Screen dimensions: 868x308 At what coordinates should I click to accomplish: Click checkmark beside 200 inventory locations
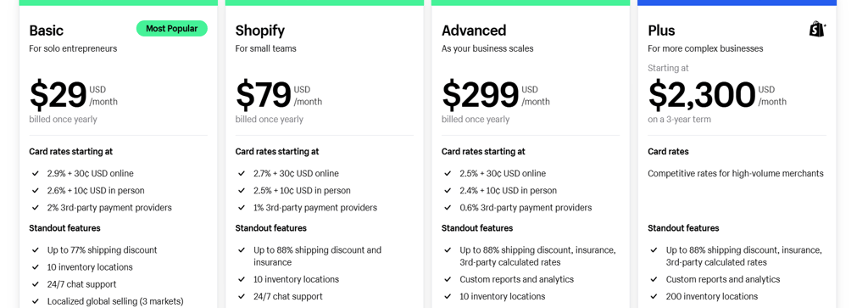(654, 296)
